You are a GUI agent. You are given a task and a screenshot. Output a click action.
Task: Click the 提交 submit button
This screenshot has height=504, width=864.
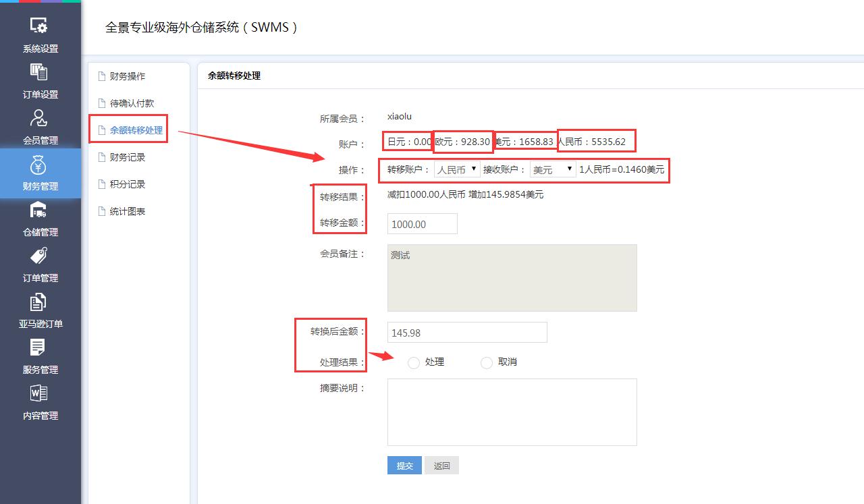point(404,465)
